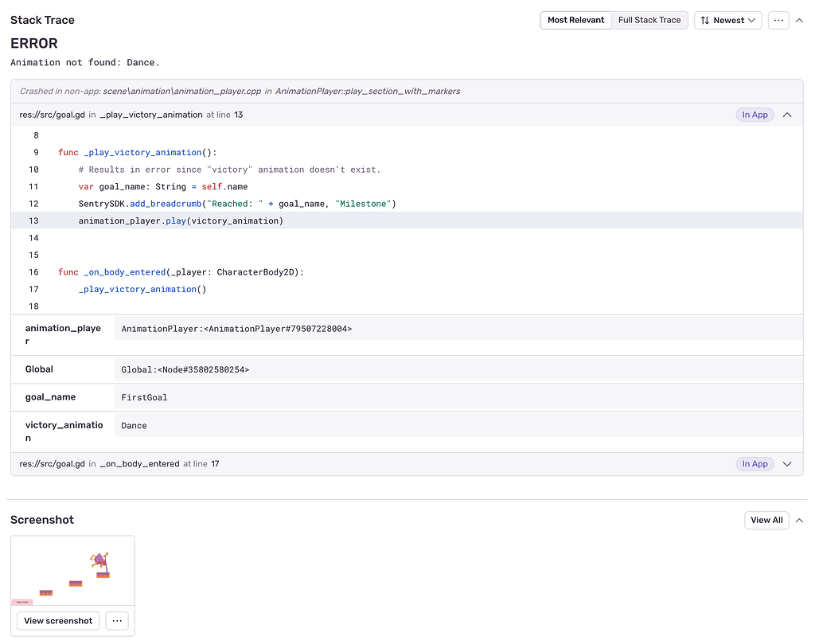Toggle In App on the goal.gd frame

tap(755, 114)
